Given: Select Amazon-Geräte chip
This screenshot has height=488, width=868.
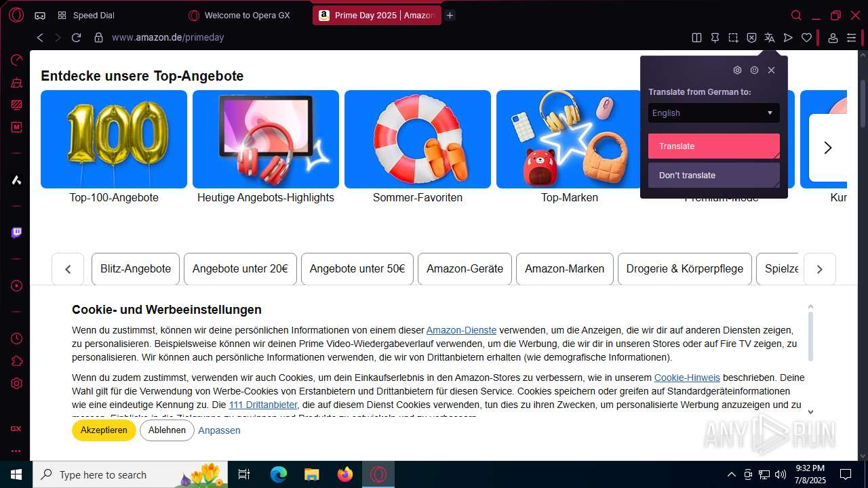Looking at the screenshot, I should tap(465, 269).
